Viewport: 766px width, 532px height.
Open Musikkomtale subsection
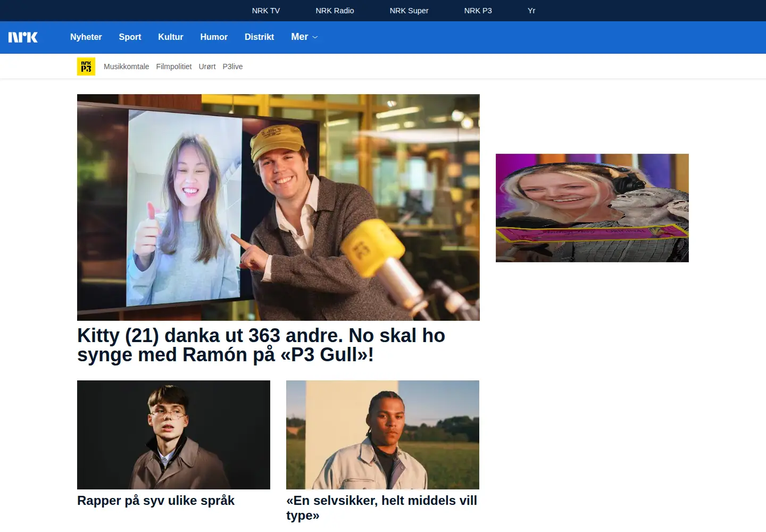coord(127,66)
